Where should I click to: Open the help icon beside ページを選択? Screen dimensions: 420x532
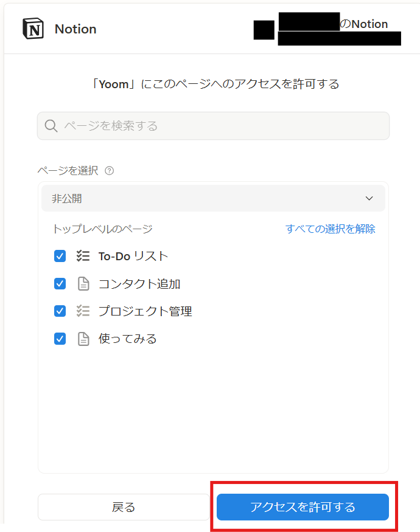pyautogui.click(x=110, y=171)
